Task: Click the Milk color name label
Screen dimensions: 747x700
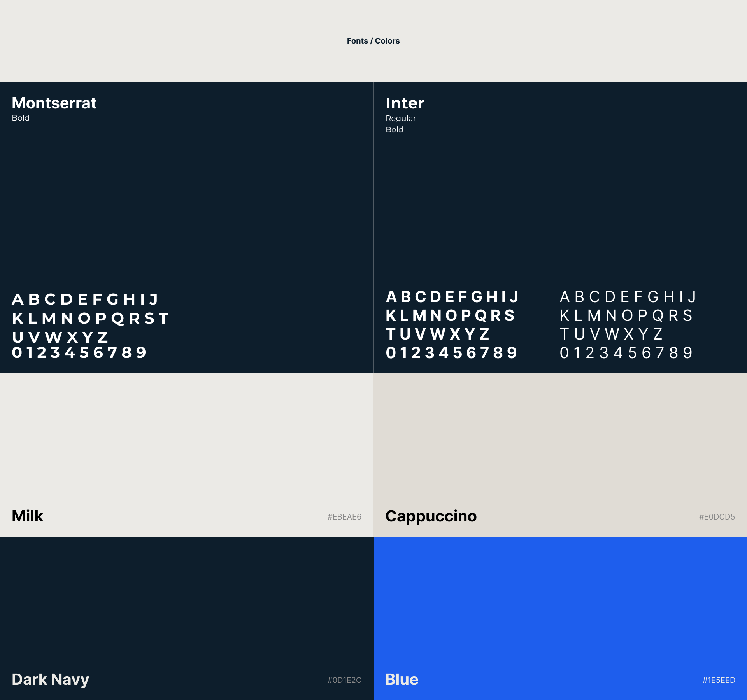Action: 28,516
